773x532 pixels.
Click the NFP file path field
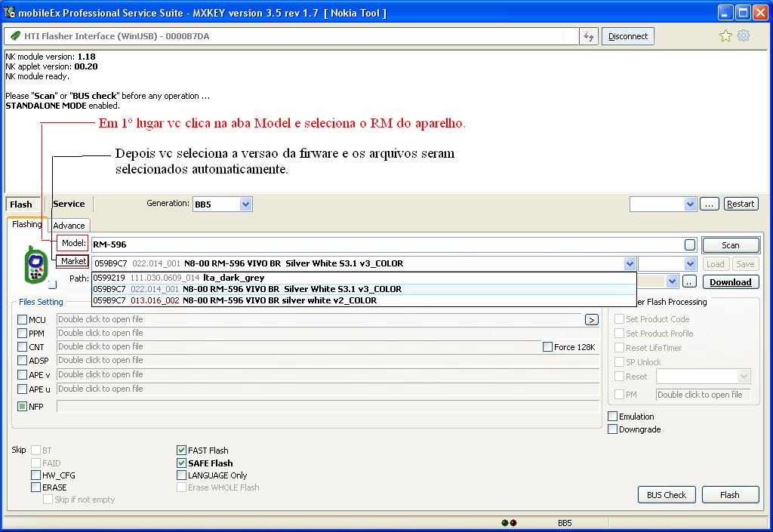pyautogui.click(x=328, y=407)
